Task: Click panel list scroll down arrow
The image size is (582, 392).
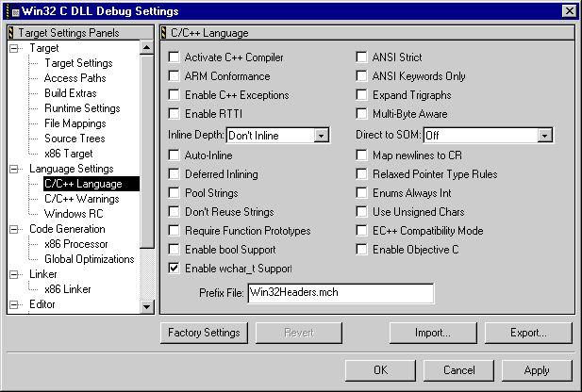Action: [x=146, y=306]
